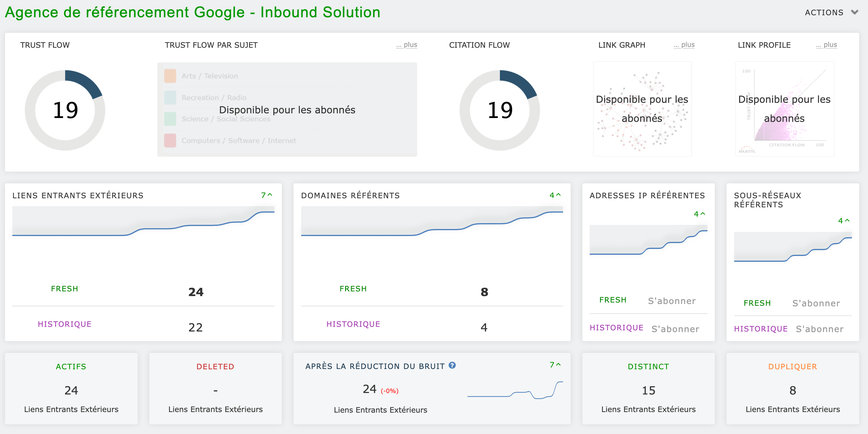Screen dimensions: 868x434
Task: Click the Adresses IP Référentes trend chart
Action: [x=648, y=240]
